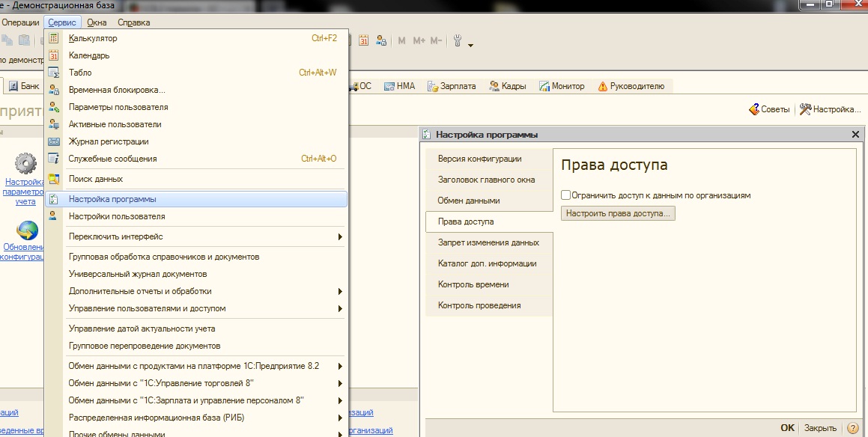The height and width of the screenshot is (437, 868).
Task: Click the Настроить права доступа... button
Action: tap(618, 213)
